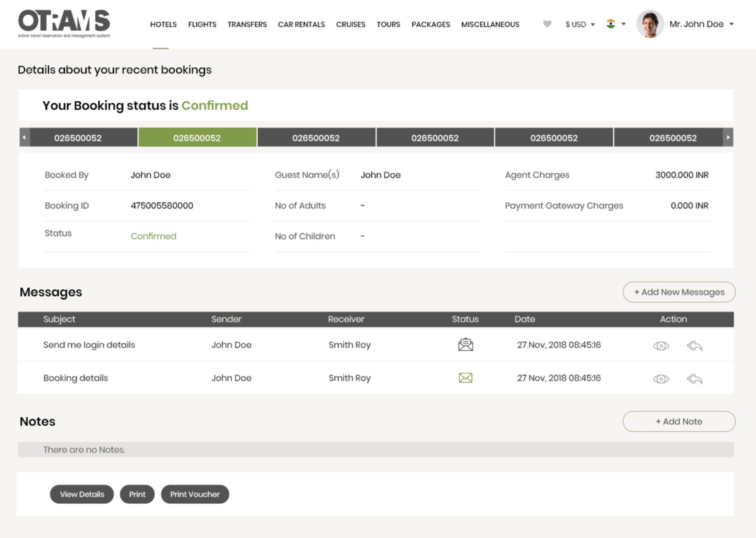Click the Print Voucher button
This screenshot has width=756, height=538.
click(x=195, y=494)
